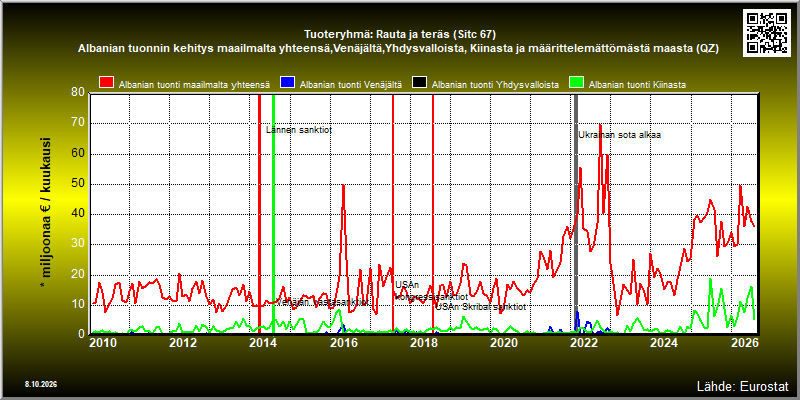Click the x-axis label 2014

click(263, 342)
